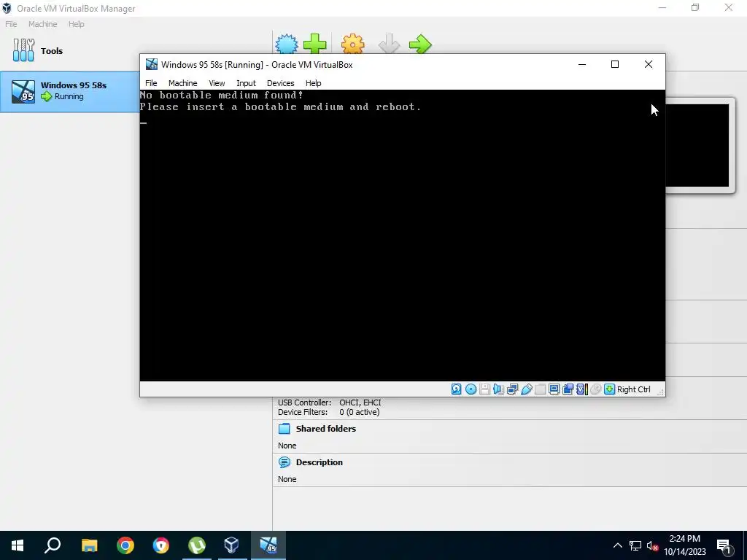Open the Devices menu in VM window
The image size is (747, 560).
point(281,83)
